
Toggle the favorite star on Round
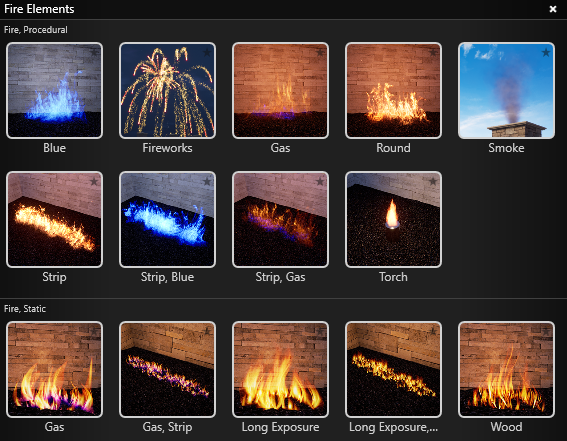433,52
